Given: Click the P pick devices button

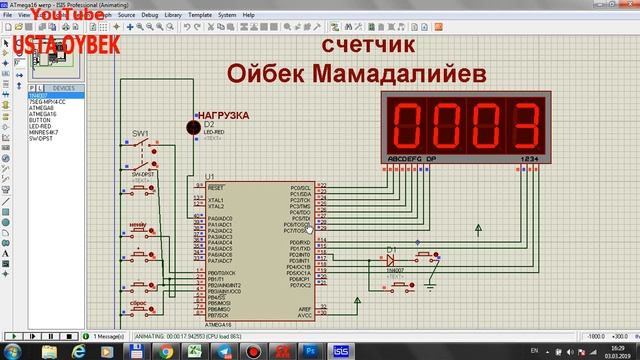Looking at the screenshot, I should point(32,88).
